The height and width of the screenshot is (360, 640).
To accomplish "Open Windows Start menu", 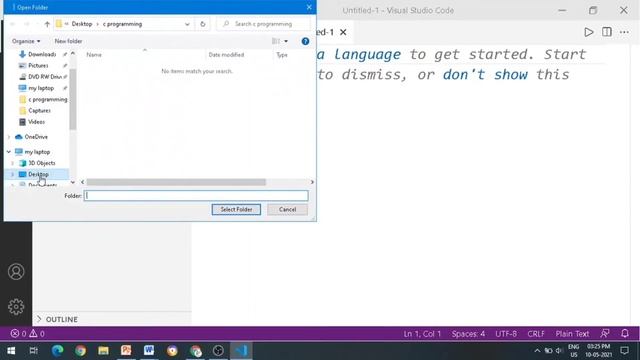I will 11,351.
